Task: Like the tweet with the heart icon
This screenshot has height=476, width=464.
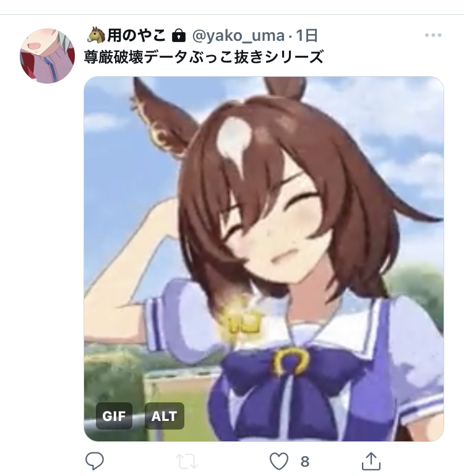Action: point(279,461)
